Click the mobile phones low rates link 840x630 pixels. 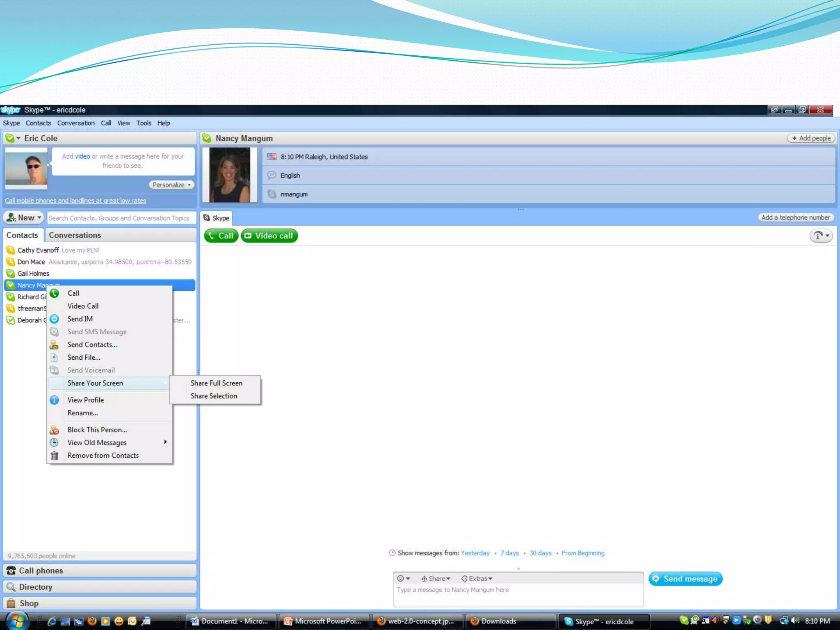click(75, 201)
